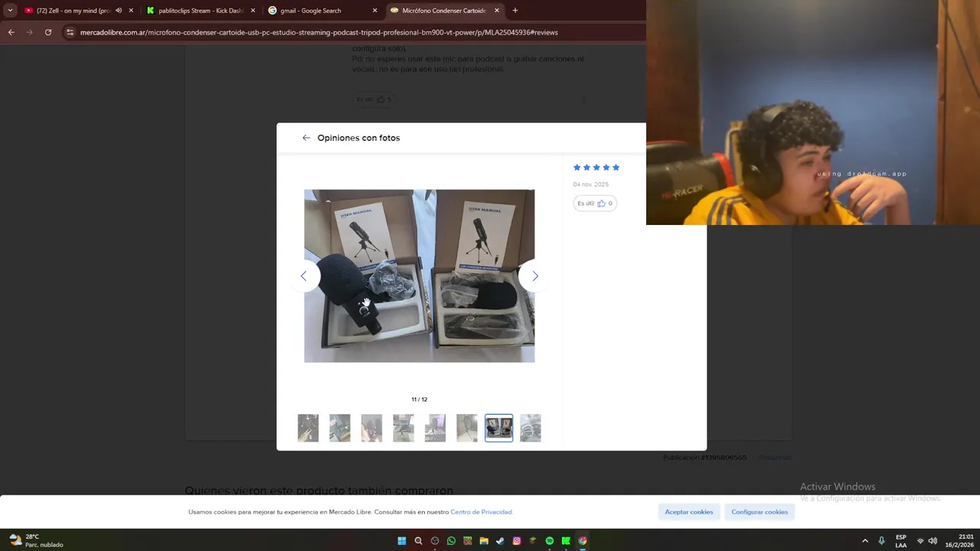
Task: Open Configurar cookies settings
Action: tap(759, 512)
